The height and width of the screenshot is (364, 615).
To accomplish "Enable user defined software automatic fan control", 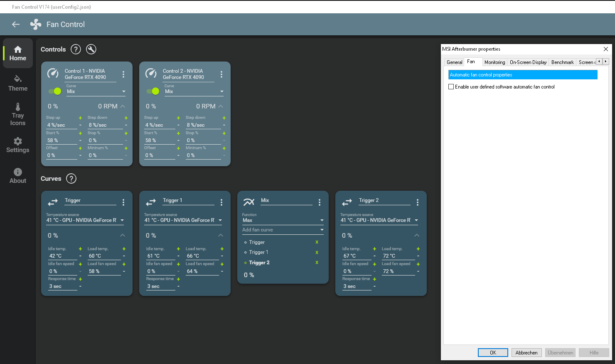I will pyautogui.click(x=451, y=87).
